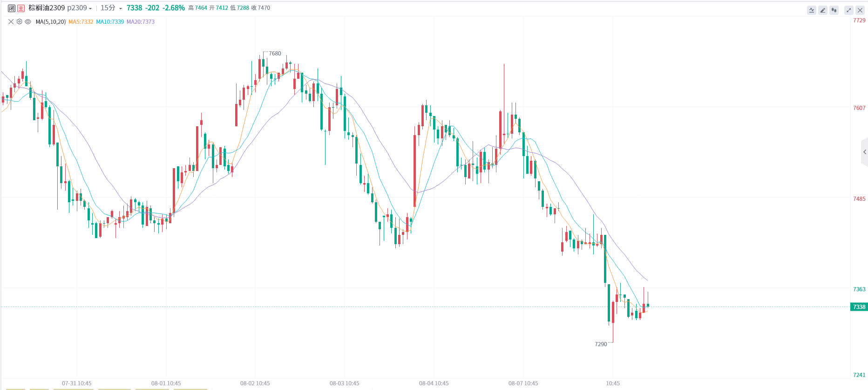Image resolution: width=868 pixels, height=390 pixels.
Task: Open the indicators panel icon
Action: 812,10
